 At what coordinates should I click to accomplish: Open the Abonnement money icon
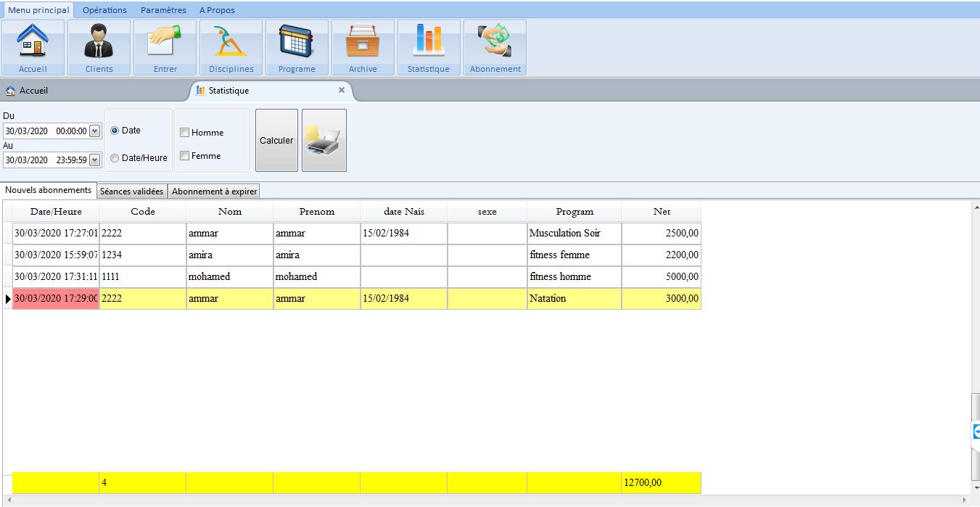coord(495,47)
